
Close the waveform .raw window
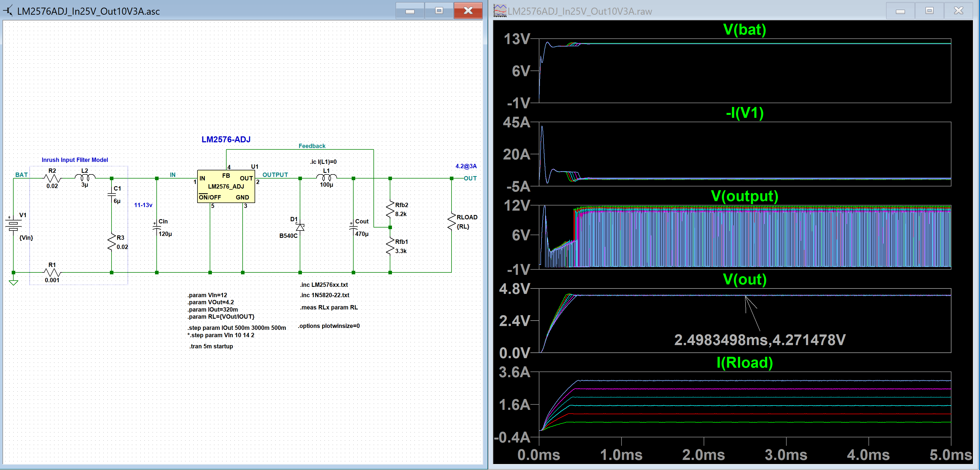pyautogui.click(x=959, y=11)
